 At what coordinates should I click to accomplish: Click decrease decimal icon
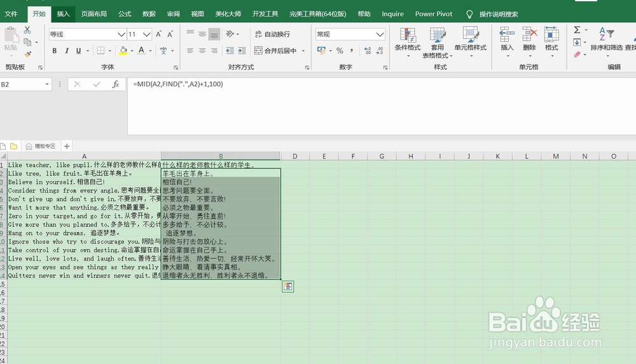[x=380, y=51]
